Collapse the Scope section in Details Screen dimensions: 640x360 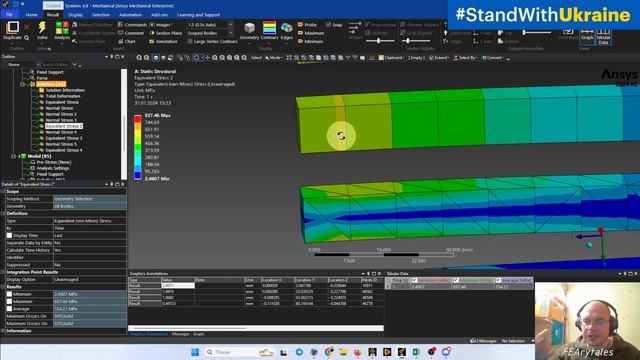[3, 191]
